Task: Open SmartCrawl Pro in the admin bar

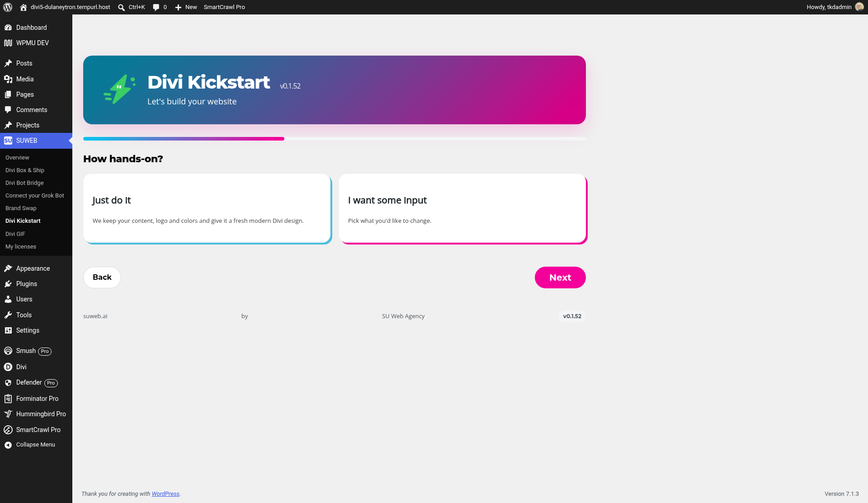Action: (x=224, y=7)
